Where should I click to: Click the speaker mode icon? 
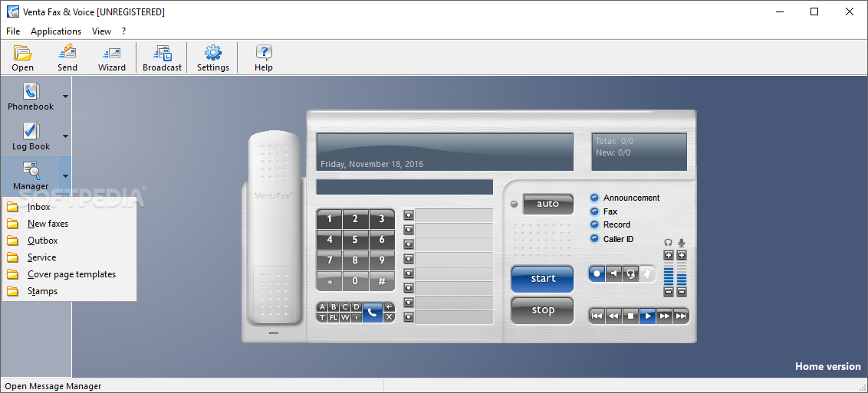614,273
